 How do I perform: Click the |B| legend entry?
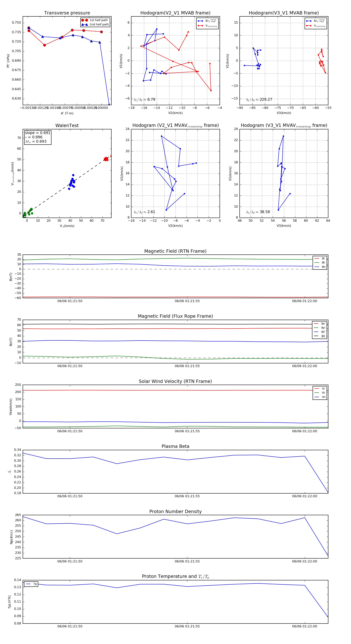pos(320,336)
